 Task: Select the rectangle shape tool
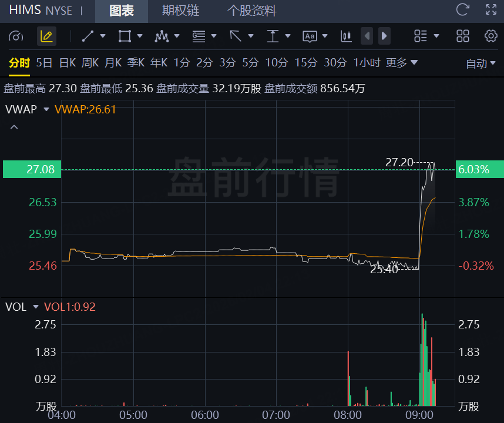coord(125,36)
